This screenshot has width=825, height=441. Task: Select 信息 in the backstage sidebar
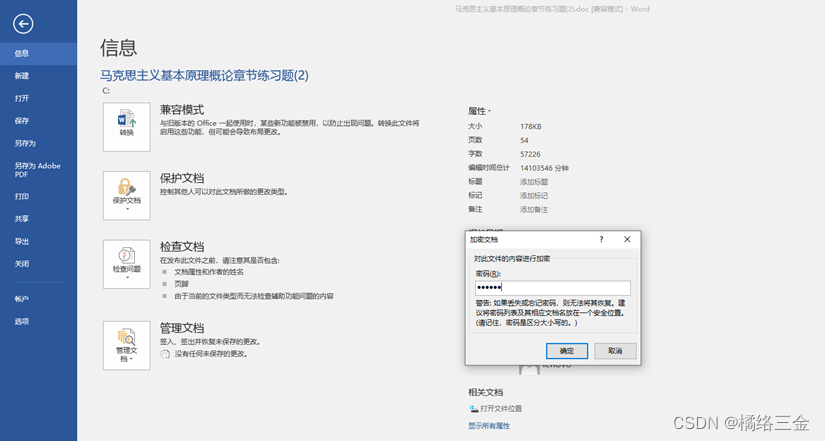(x=38, y=54)
